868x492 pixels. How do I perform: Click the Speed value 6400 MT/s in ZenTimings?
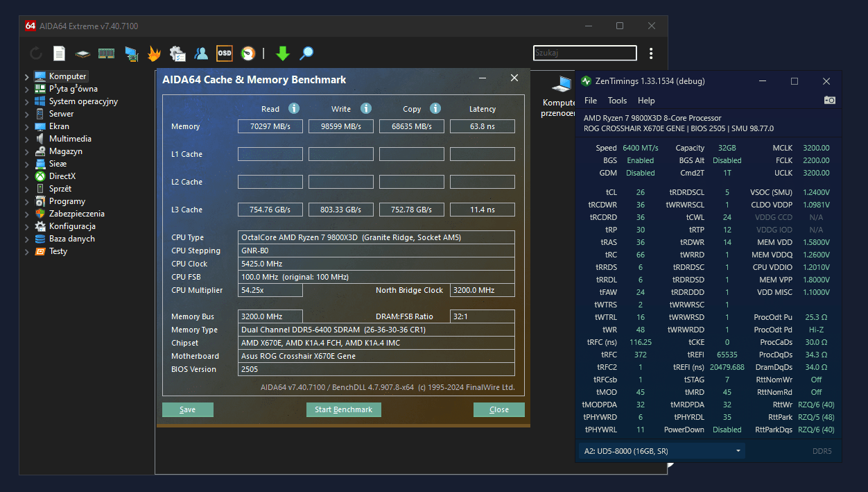point(641,148)
